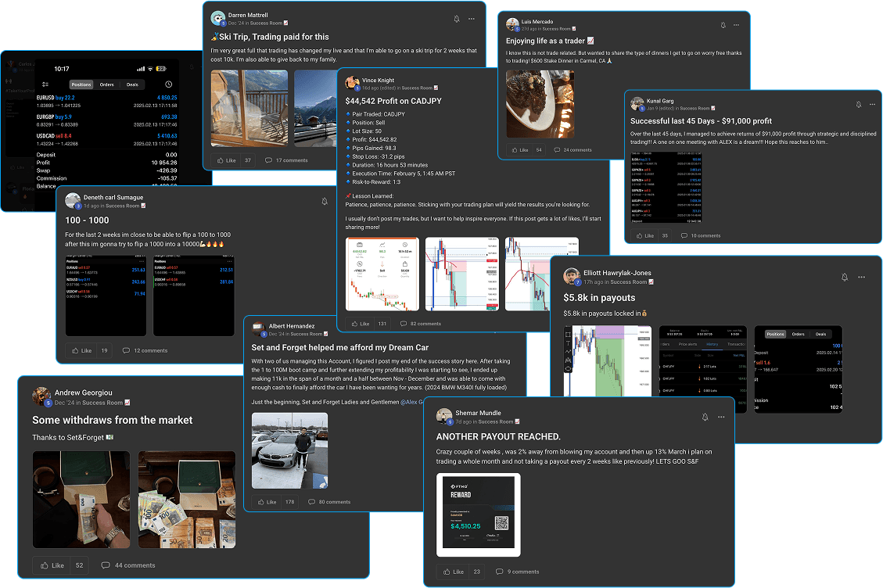Open '$44,542 Profit on CADJPY' post title
Image resolution: width=883 pixels, height=588 pixels.
[393, 101]
